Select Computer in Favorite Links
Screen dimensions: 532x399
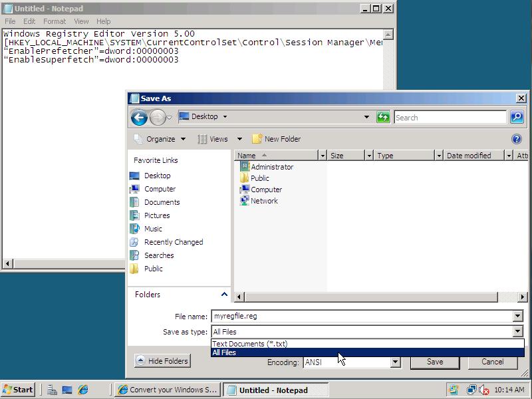(x=160, y=189)
